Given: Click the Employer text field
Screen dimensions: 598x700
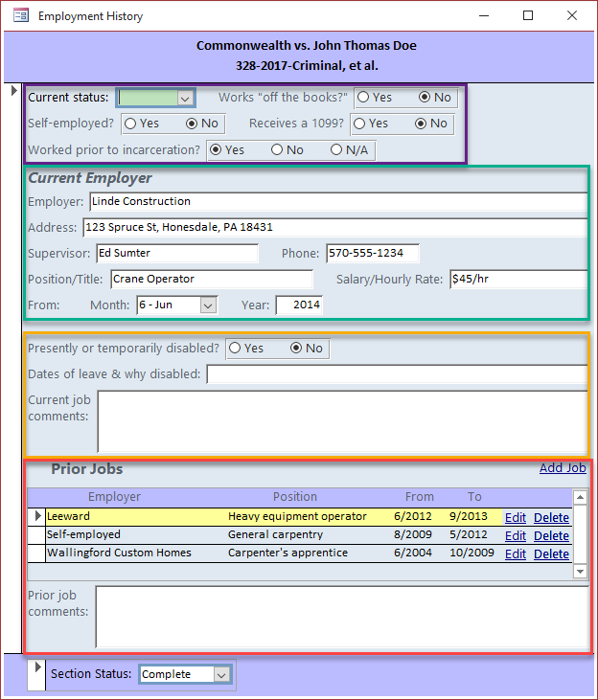Looking at the screenshot, I should [338, 201].
